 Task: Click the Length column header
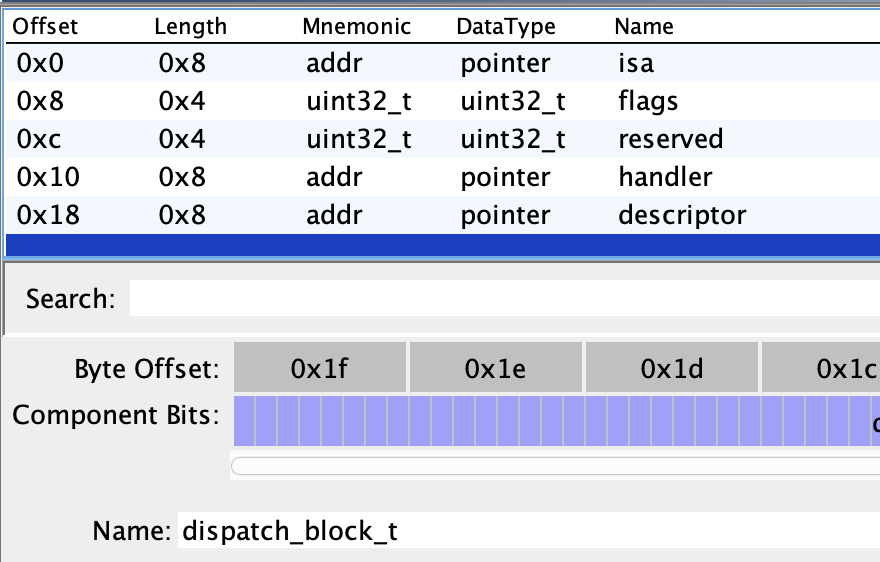click(190, 27)
